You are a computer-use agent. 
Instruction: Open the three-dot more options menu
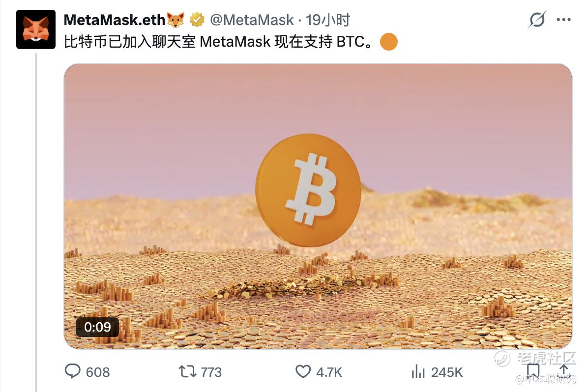click(563, 20)
